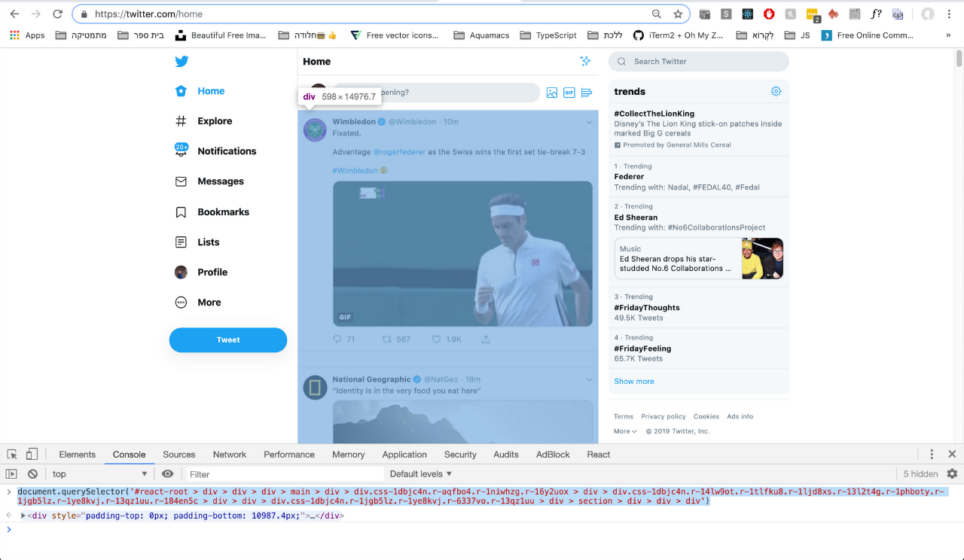
Task: Open Profile in the sidebar
Action: pyautogui.click(x=201, y=272)
